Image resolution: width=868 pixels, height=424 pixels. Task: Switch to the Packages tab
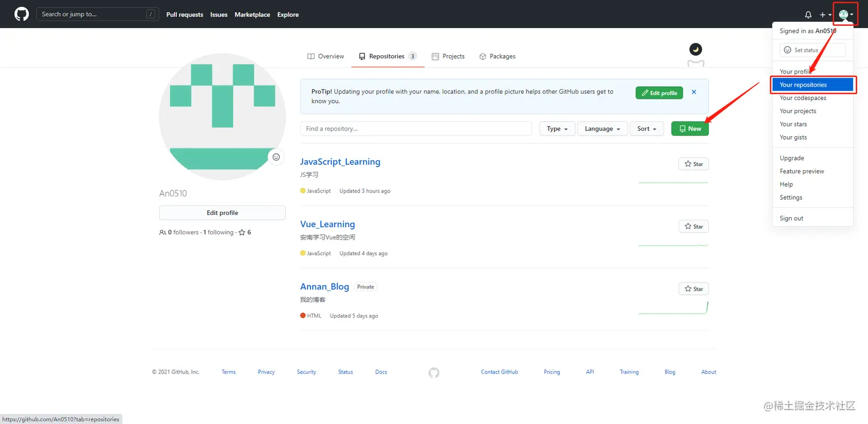point(497,56)
